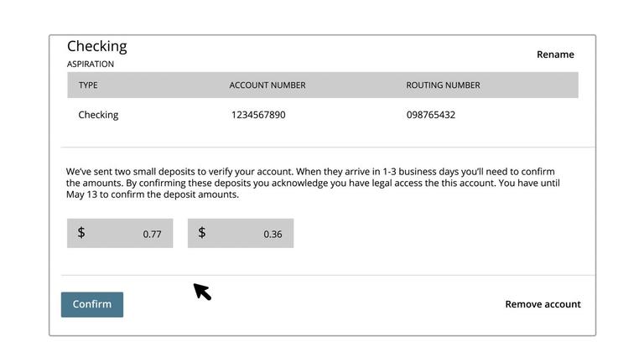644x362 pixels.
Task: Click the TYPE column header
Action: pos(88,85)
